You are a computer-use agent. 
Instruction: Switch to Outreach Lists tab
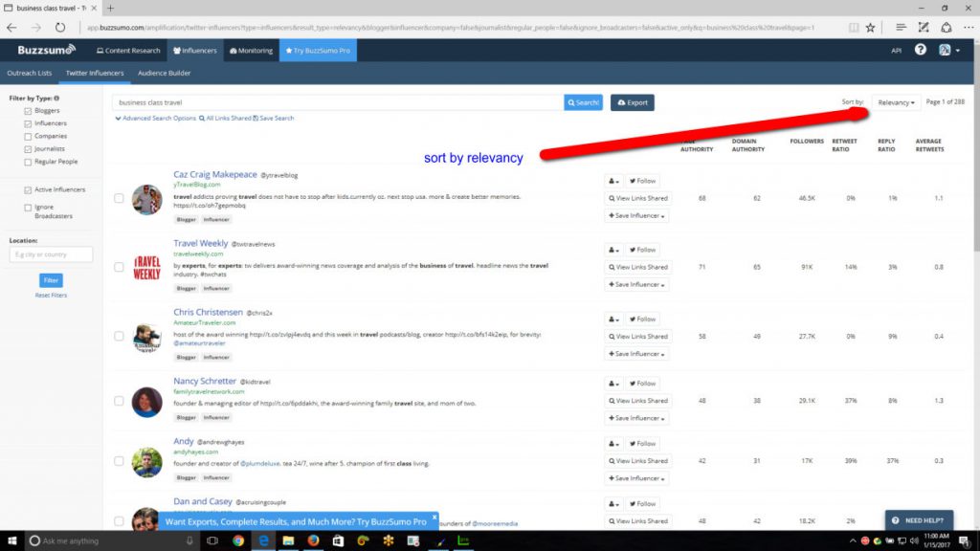click(30, 73)
